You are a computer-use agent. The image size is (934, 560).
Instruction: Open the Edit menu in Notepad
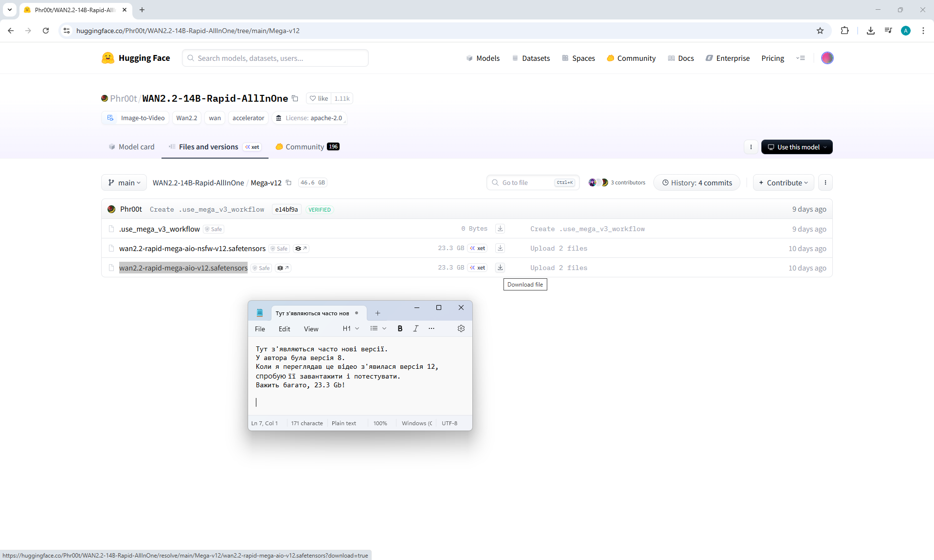[x=284, y=329]
